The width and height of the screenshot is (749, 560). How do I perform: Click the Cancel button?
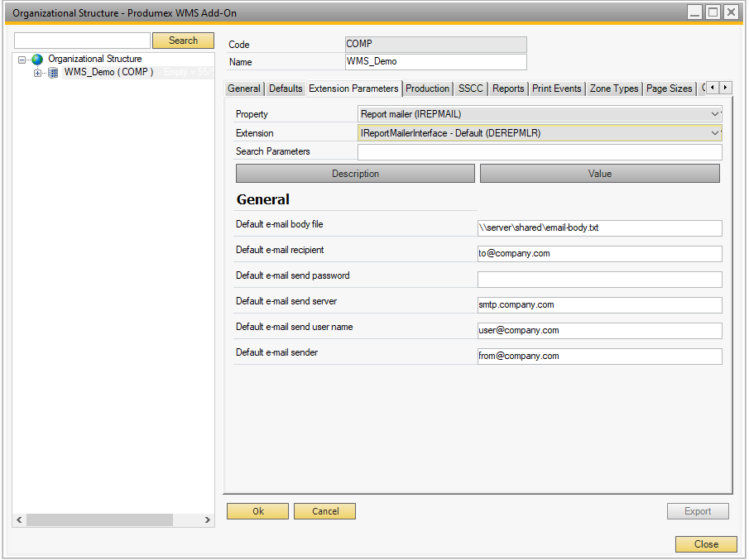point(324,511)
